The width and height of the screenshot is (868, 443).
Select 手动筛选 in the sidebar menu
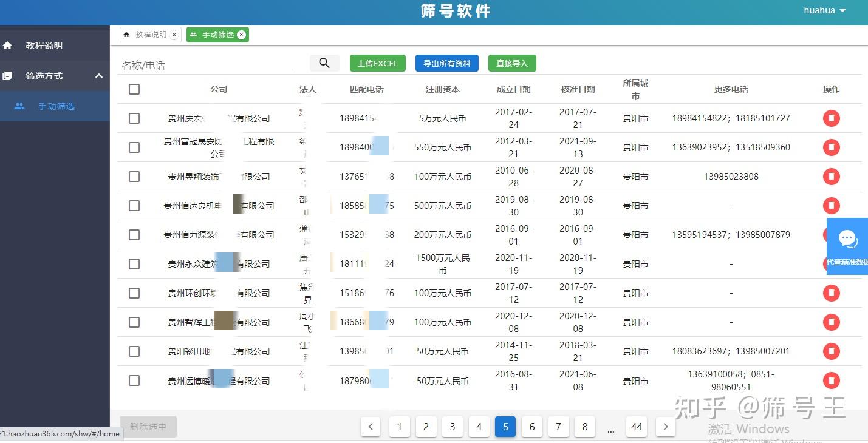click(56, 106)
